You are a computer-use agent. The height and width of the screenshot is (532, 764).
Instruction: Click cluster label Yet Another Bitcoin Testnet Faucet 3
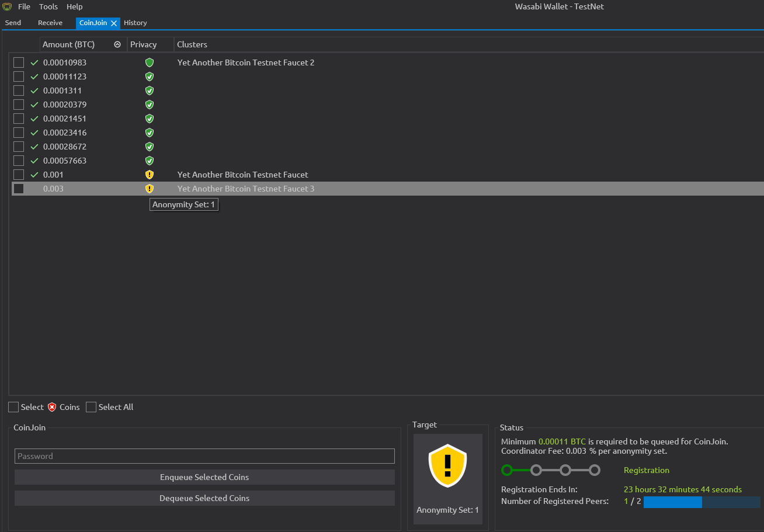pos(246,189)
